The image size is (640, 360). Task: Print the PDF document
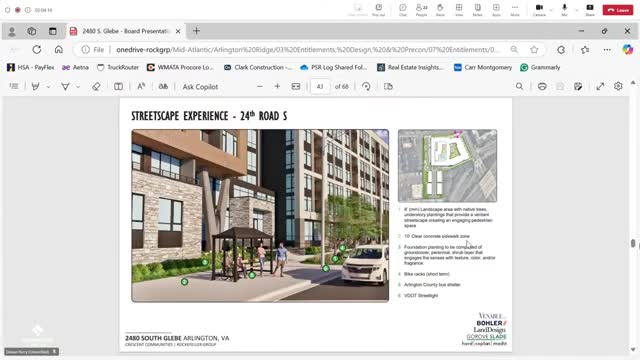click(542, 86)
